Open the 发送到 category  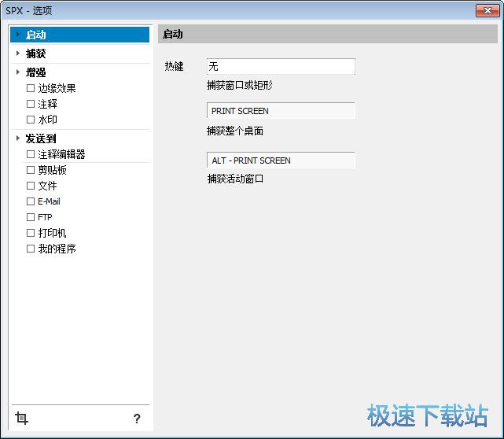point(41,138)
